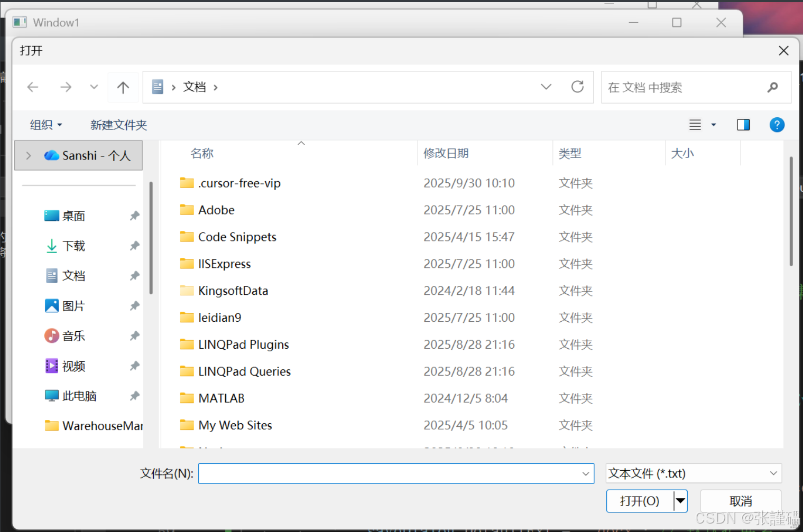Expand the Sanshi - 个人 tree node
The image size is (803, 532).
coord(29,155)
